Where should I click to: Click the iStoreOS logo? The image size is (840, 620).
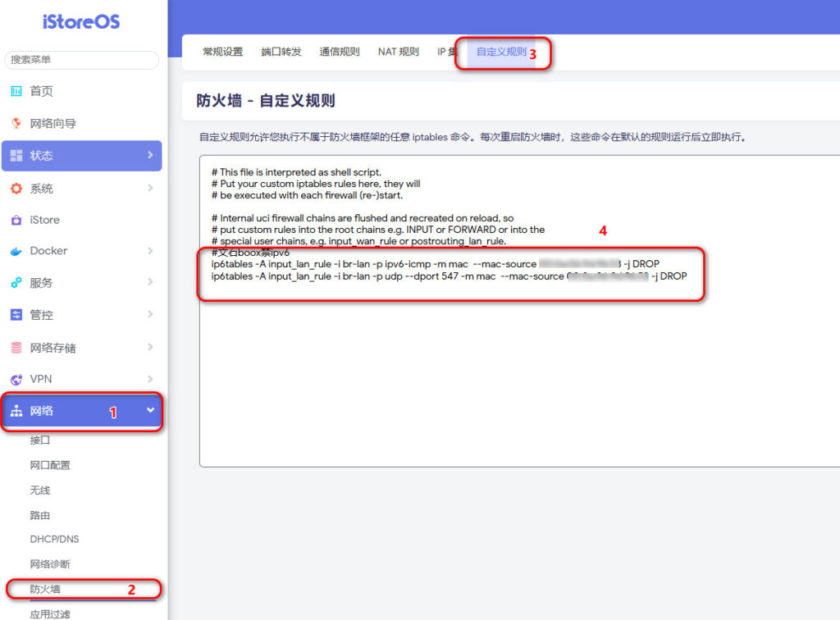pos(82,21)
